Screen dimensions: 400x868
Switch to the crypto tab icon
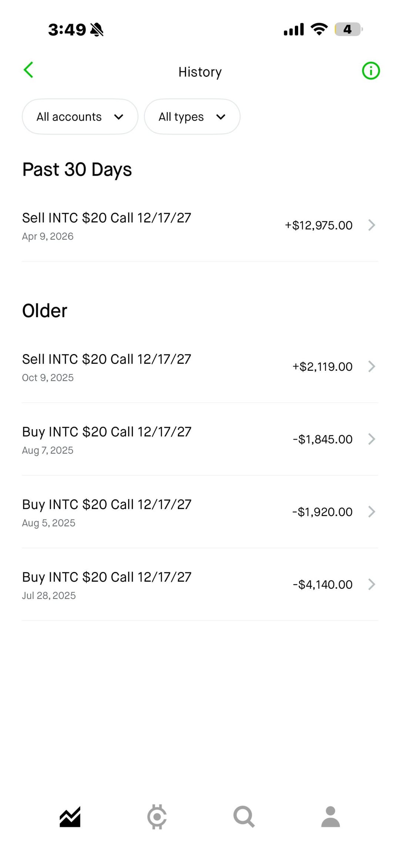coord(157,817)
